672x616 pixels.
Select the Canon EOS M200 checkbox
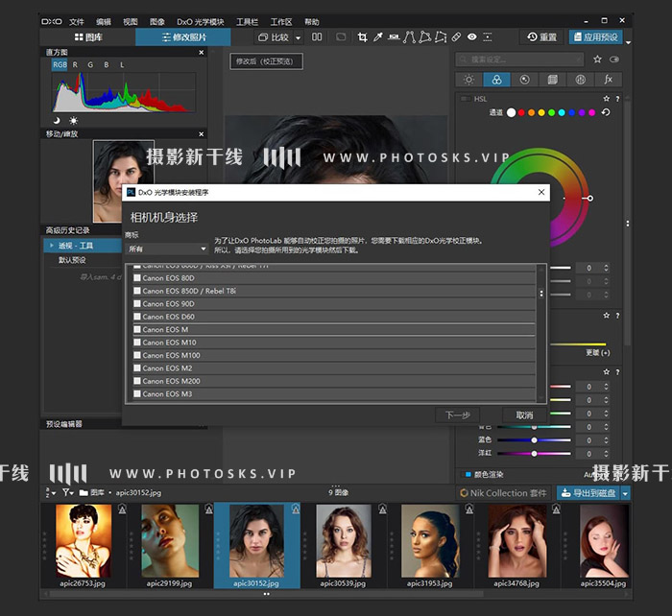click(x=137, y=381)
